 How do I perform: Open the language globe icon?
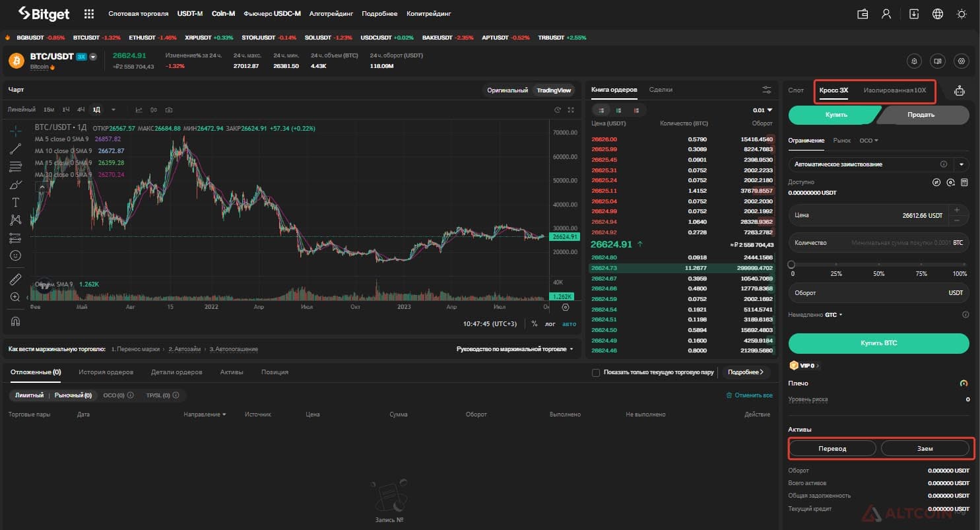[x=938, y=13]
